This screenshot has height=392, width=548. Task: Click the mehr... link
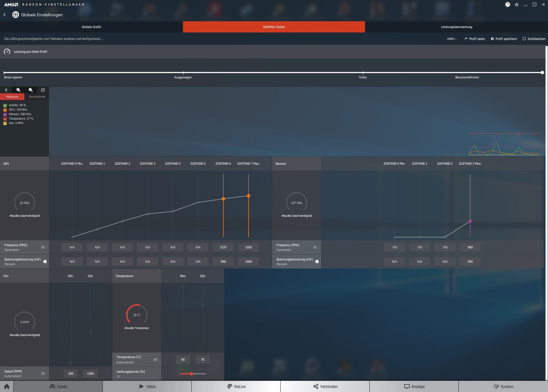point(452,39)
